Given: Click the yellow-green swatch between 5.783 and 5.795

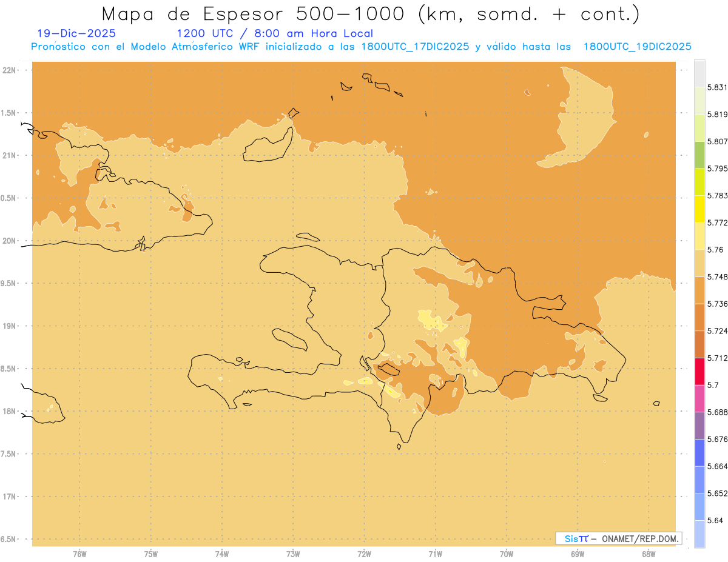Looking at the screenshot, I should tap(699, 182).
